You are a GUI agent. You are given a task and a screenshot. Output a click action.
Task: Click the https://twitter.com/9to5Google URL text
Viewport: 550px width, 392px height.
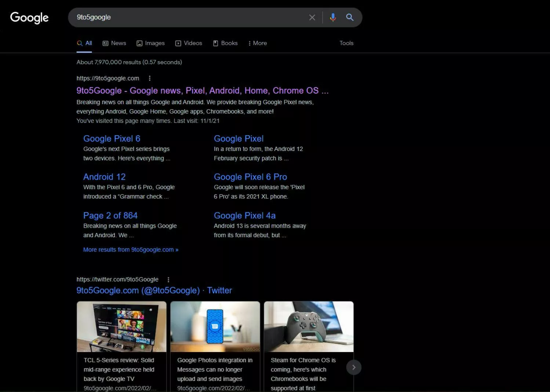(117, 279)
